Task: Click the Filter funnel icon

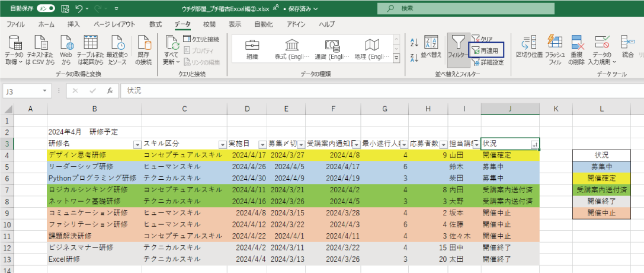Action: coord(457,43)
